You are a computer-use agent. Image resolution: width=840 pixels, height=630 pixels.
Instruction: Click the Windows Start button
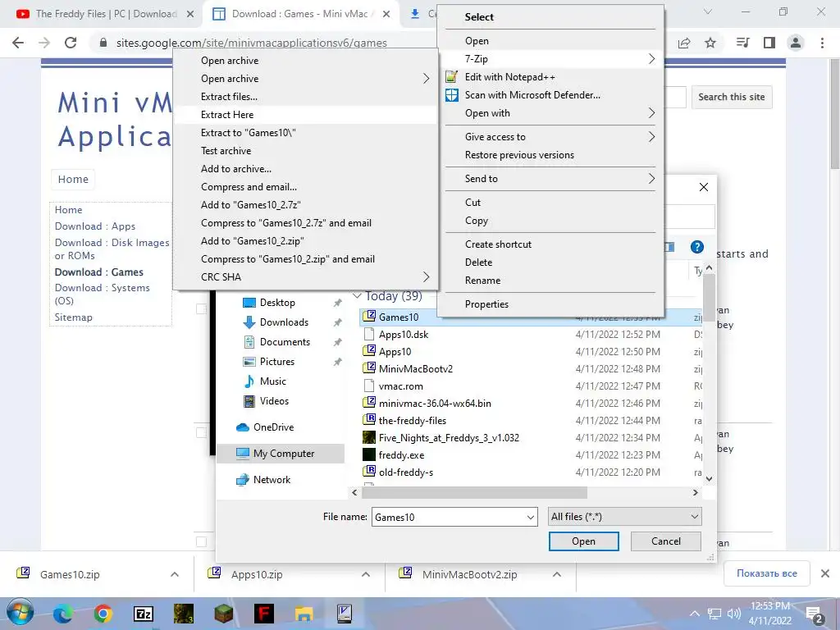[x=20, y=613]
